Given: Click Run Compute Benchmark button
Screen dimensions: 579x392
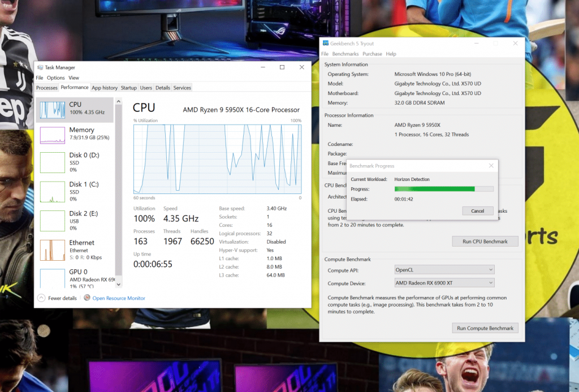Looking at the screenshot, I should (x=485, y=328).
